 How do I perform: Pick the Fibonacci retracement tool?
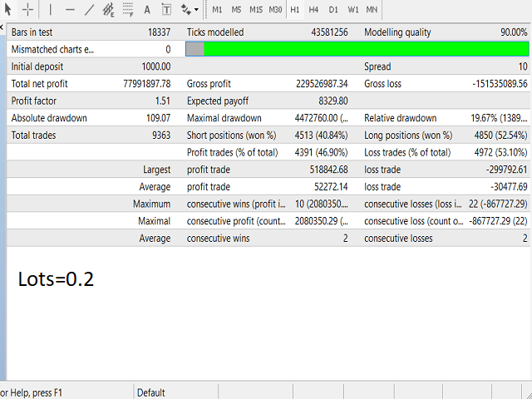point(128,9)
